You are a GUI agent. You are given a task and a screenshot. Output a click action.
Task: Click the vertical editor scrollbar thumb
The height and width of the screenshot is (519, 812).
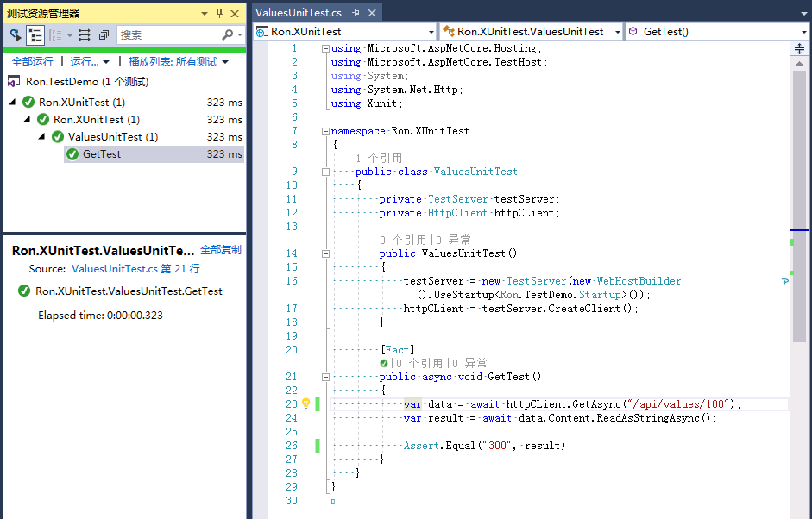(800, 207)
